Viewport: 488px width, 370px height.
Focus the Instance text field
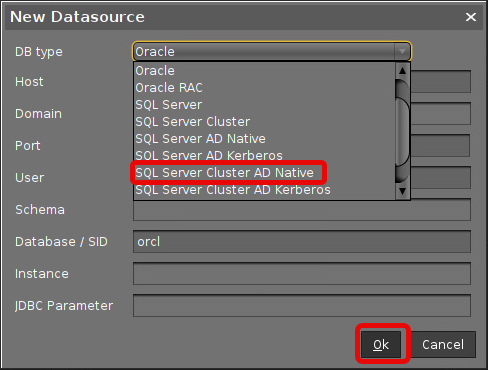point(302,273)
